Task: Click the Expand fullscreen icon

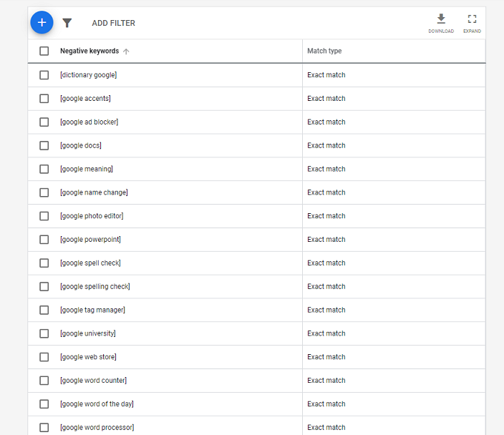Action: tap(472, 19)
